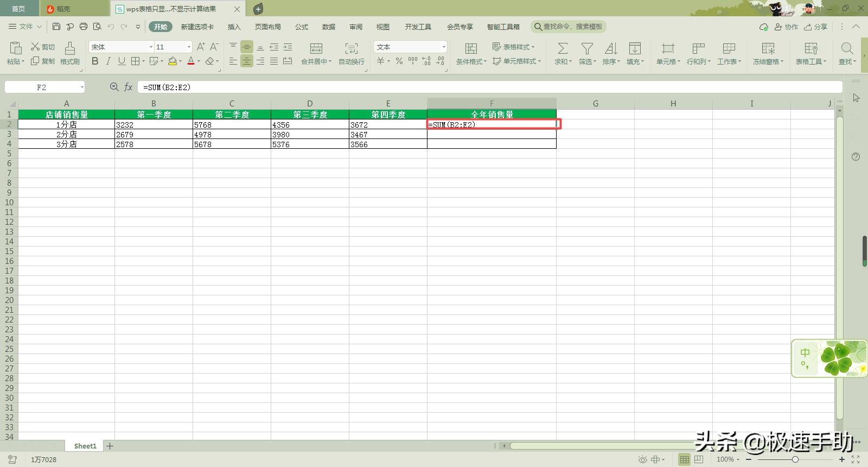Viewport: 868px width, 467px height.
Task: Click the 分享 share button
Action: coord(816,27)
